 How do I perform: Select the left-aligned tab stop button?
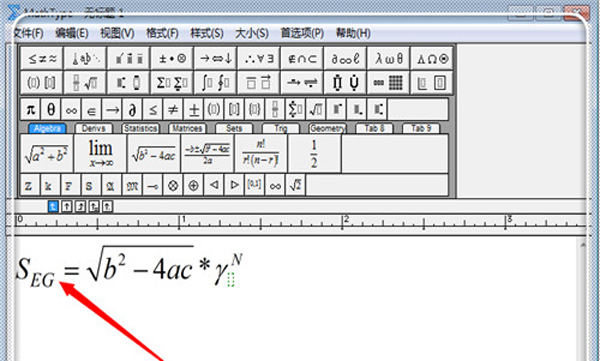coord(53,206)
